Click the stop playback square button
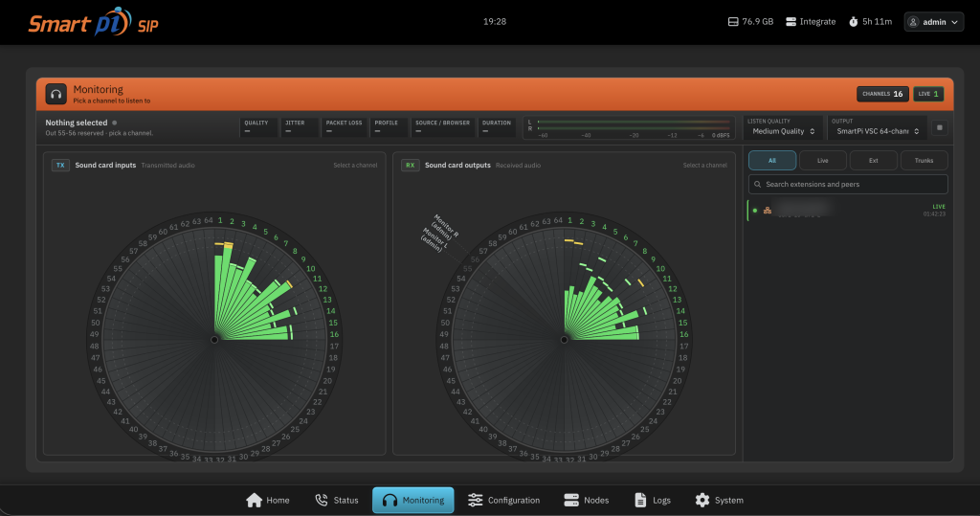 pos(939,127)
